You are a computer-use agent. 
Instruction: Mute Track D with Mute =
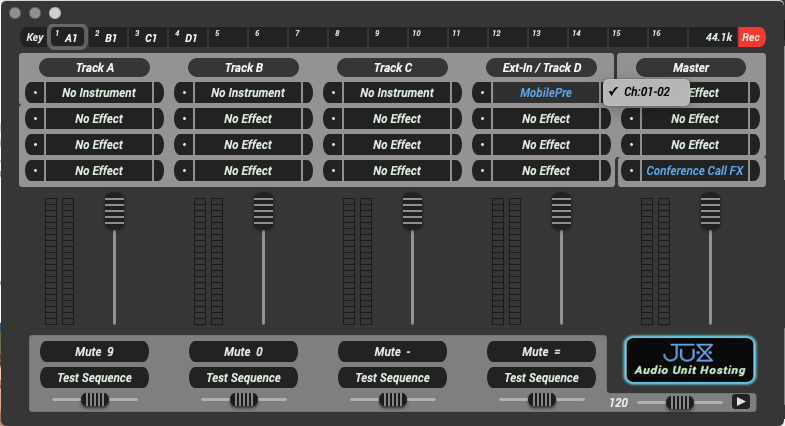click(541, 351)
